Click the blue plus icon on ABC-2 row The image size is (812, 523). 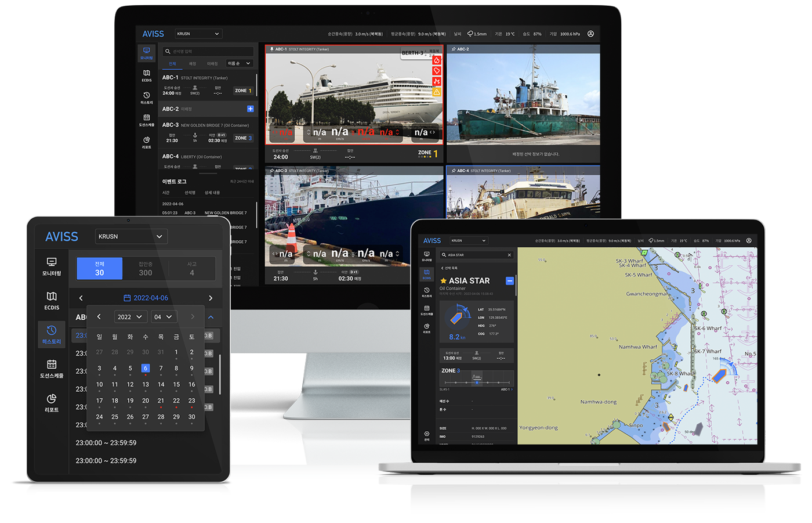[250, 109]
